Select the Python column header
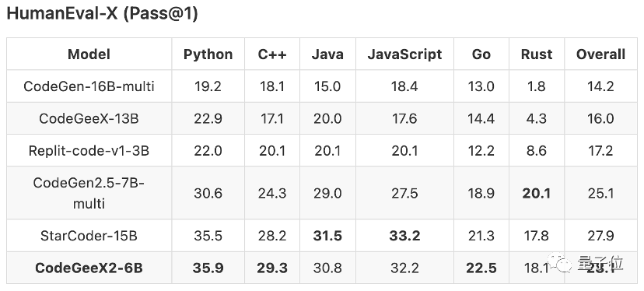 [208, 54]
